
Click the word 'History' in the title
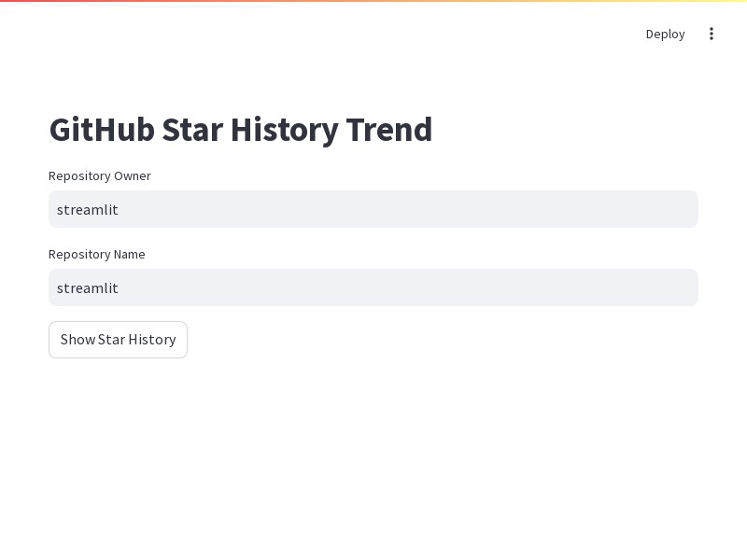point(285,131)
